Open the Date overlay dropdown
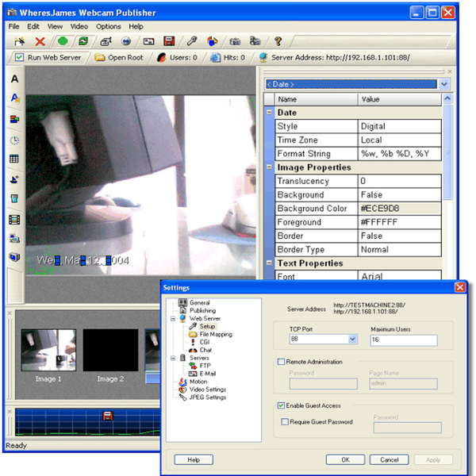Viewport: 476px width, 476px height. pos(444,84)
